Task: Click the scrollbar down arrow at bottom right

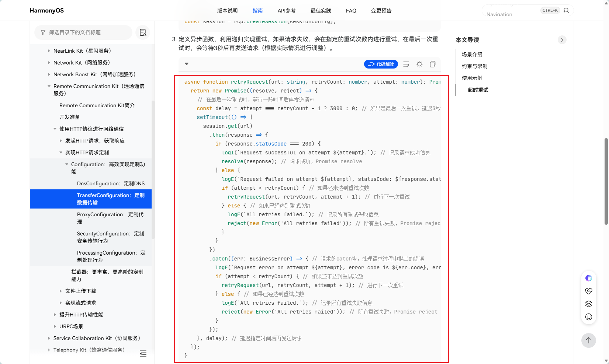Action: [x=606, y=361]
